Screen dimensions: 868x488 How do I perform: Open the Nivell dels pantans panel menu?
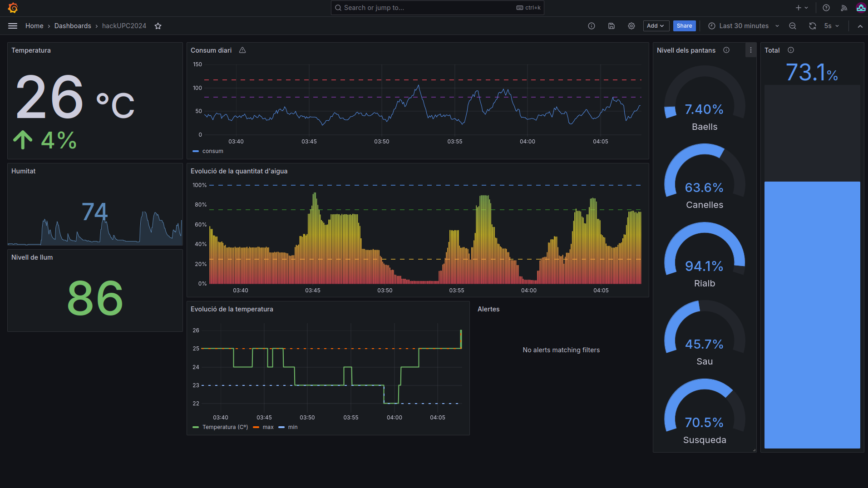(x=750, y=50)
